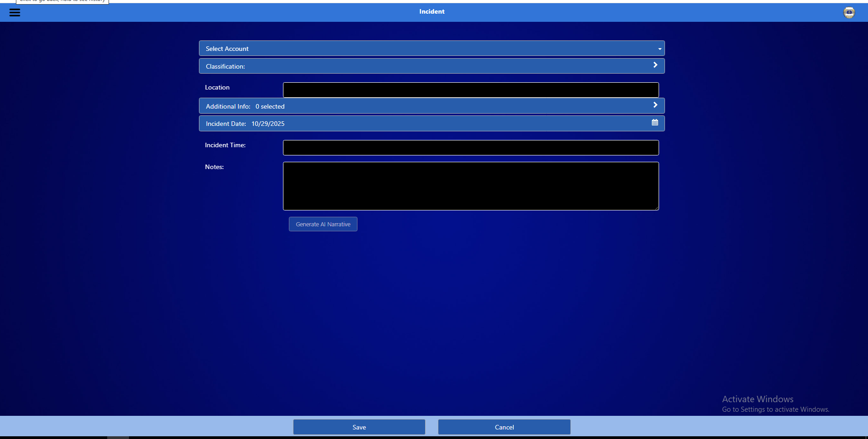Viewport: 868px width, 439px height.
Task: Click the Classification right chevron icon
Action: 655,65
